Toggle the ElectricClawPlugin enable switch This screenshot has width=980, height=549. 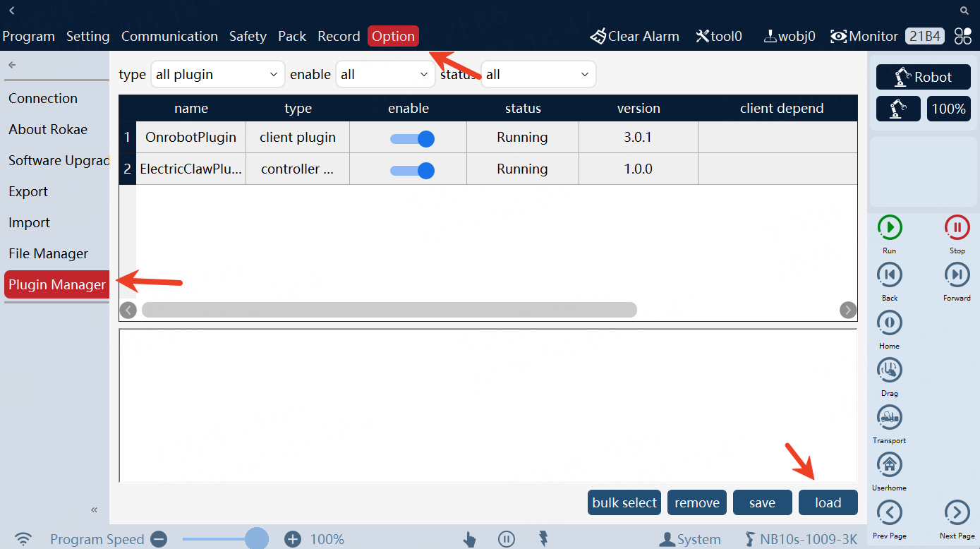[412, 170]
